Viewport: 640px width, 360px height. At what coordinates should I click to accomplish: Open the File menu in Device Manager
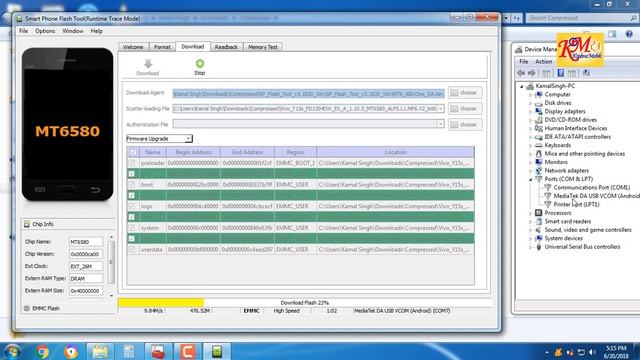pyautogui.click(x=524, y=62)
